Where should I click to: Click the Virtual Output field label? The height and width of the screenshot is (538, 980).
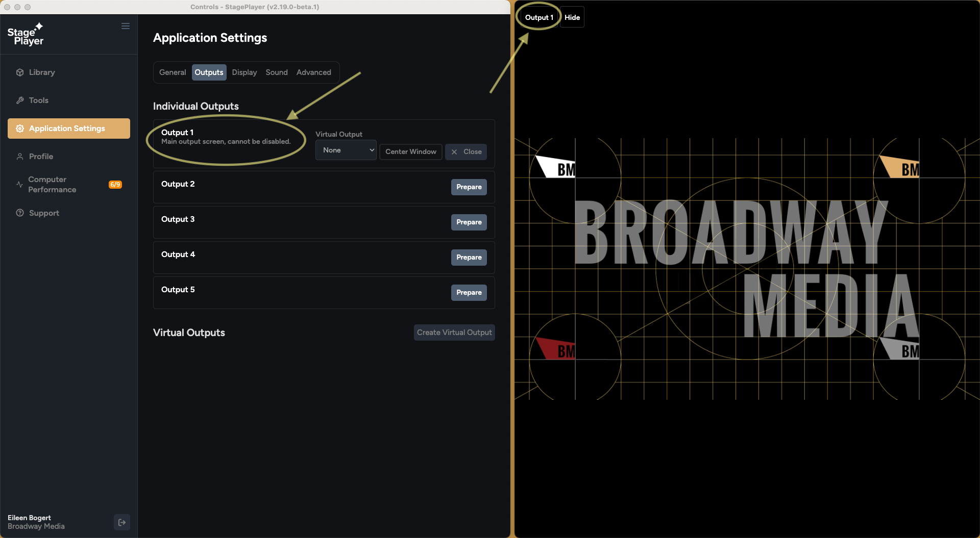click(x=339, y=134)
